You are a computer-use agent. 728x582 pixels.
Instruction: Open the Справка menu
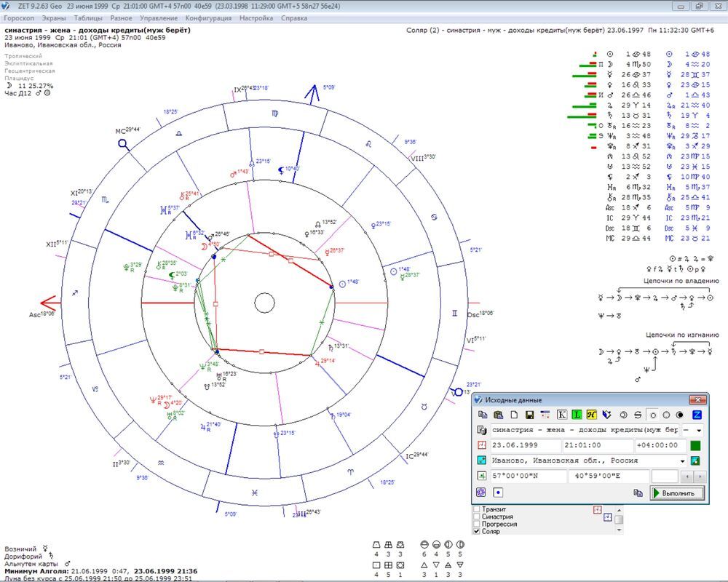click(293, 17)
